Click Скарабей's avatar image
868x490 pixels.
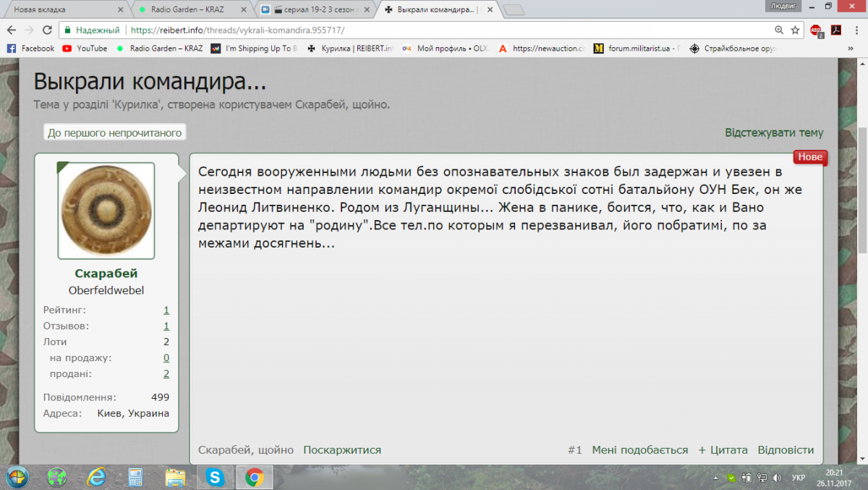tap(106, 211)
